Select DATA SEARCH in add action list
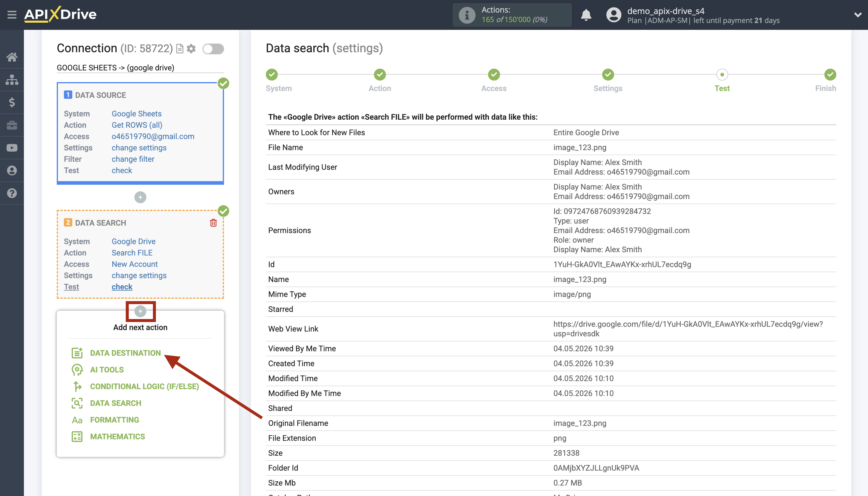Image resolution: width=868 pixels, height=496 pixels. point(116,403)
